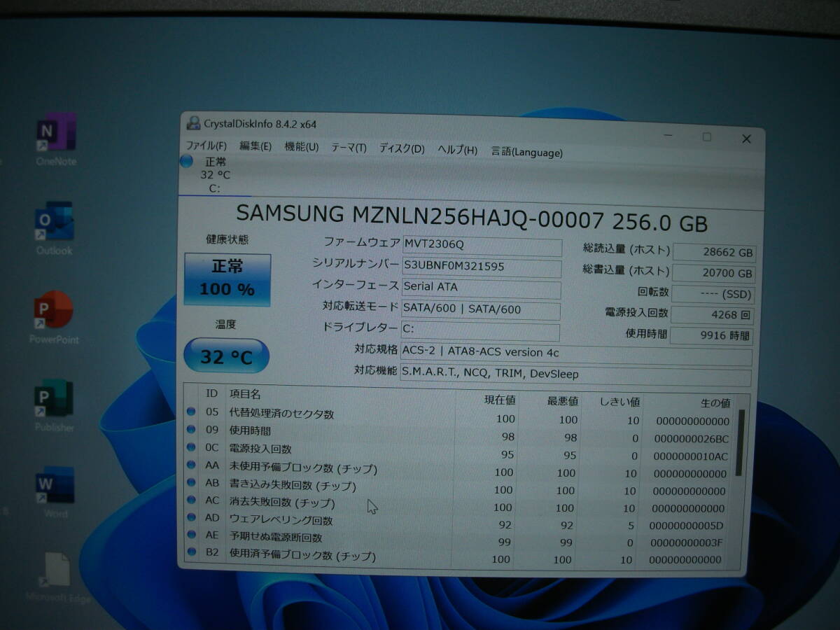
Task: Click the status dot for ID AB row
Action: point(190,482)
